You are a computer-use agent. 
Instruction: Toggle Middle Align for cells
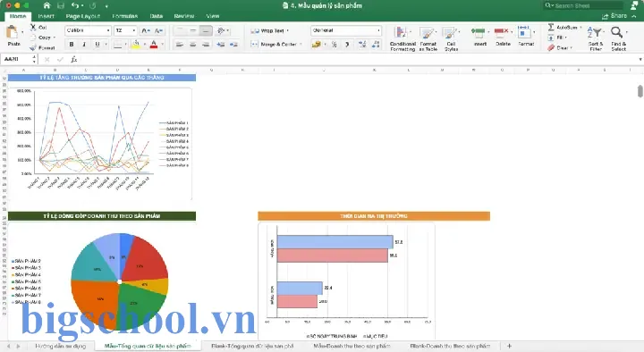192,30
